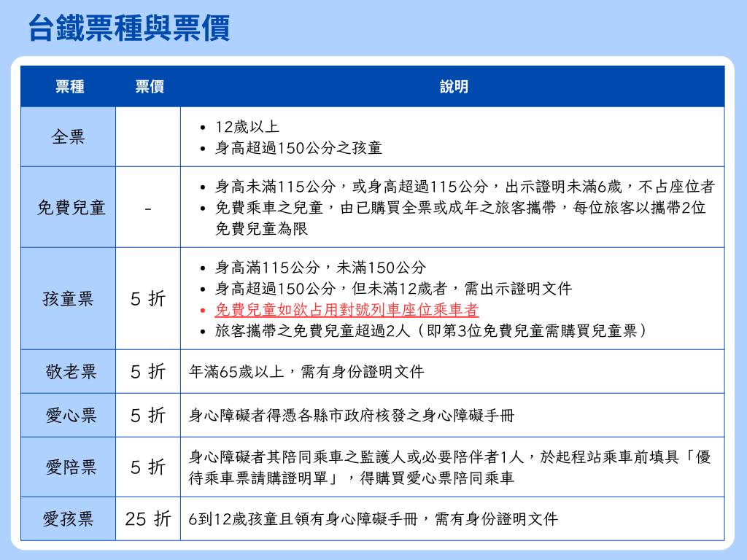Click 身高超過150公分之孩童 line
This screenshot has width=747, height=560.
(298, 147)
